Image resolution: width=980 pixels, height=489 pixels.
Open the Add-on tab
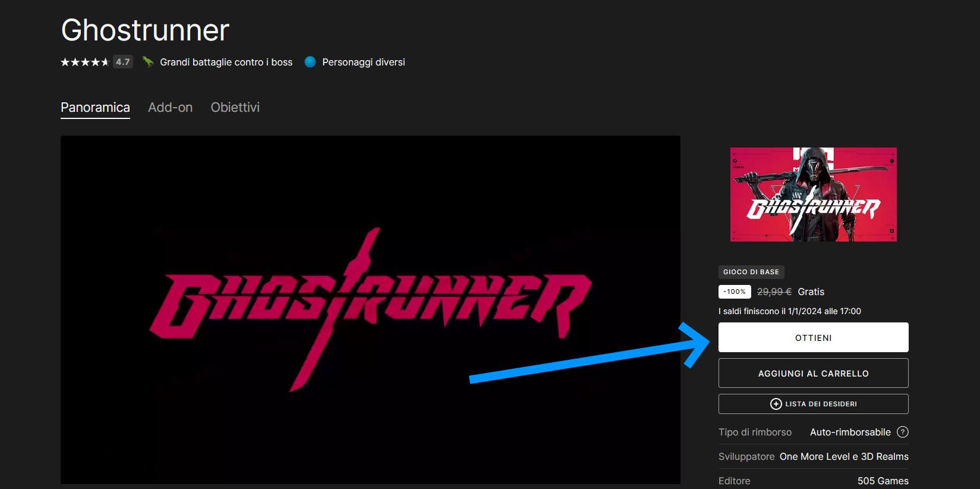point(170,108)
